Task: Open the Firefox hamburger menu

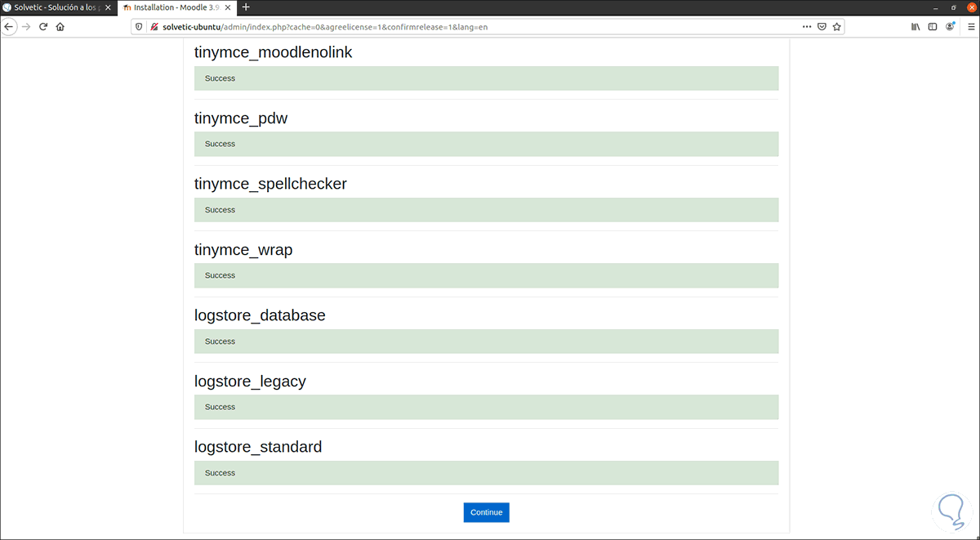Action: click(972, 26)
